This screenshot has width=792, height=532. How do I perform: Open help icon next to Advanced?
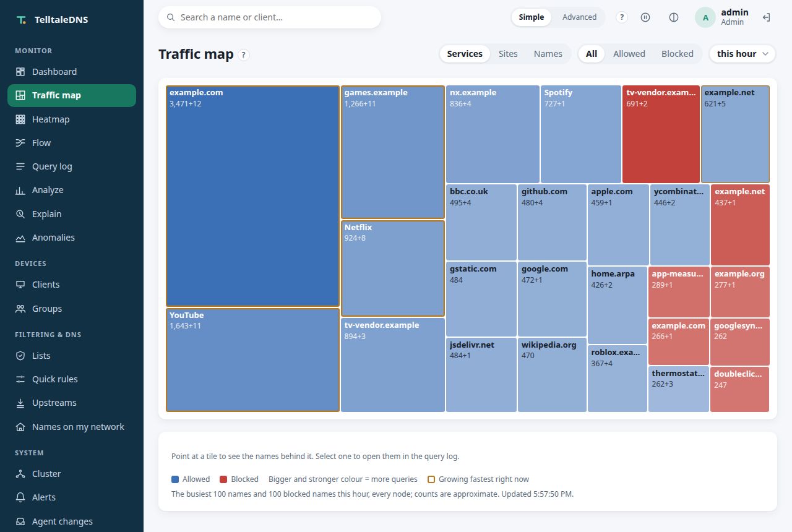pos(622,17)
